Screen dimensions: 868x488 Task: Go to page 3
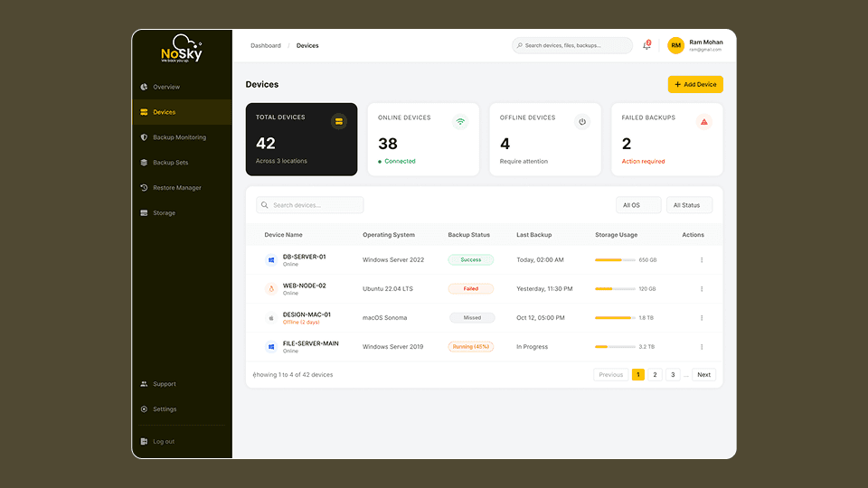click(x=673, y=374)
